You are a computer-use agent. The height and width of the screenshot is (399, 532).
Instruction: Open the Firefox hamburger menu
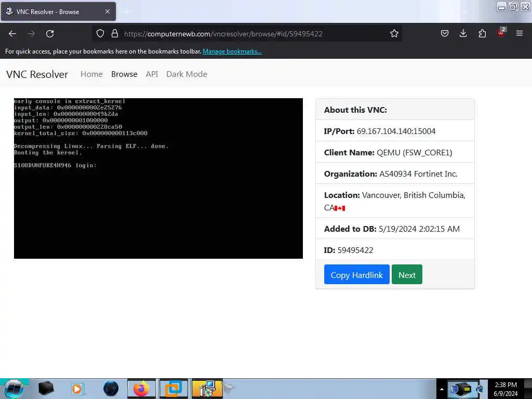click(520, 33)
